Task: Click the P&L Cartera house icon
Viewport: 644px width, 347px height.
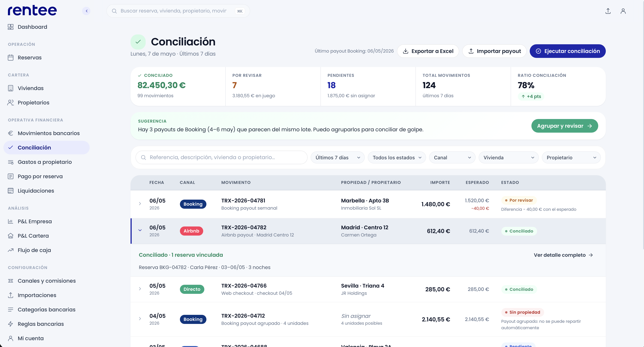Action: [x=11, y=236]
